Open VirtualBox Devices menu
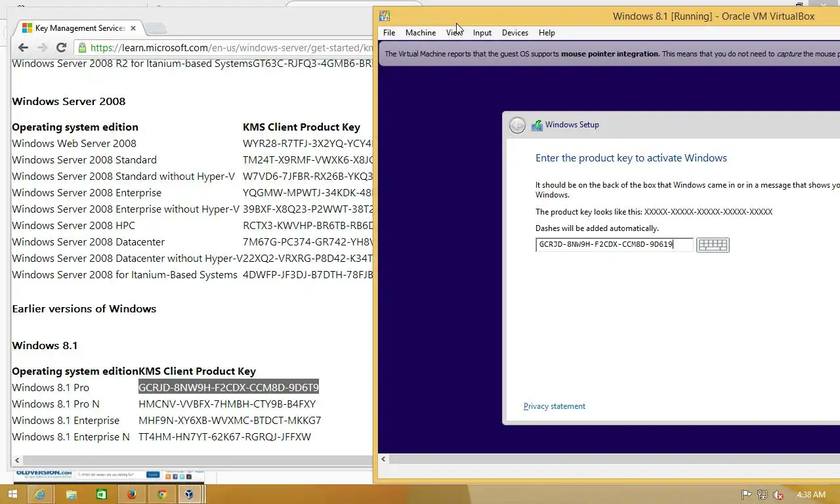 [515, 32]
